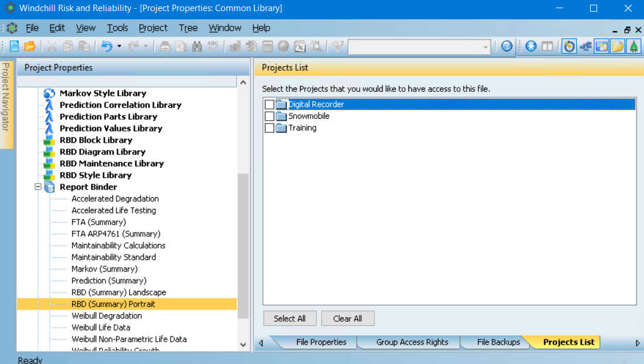Click the filter funnel icon
Image resolution: width=644 pixels, height=364 pixels.
pos(338,46)
